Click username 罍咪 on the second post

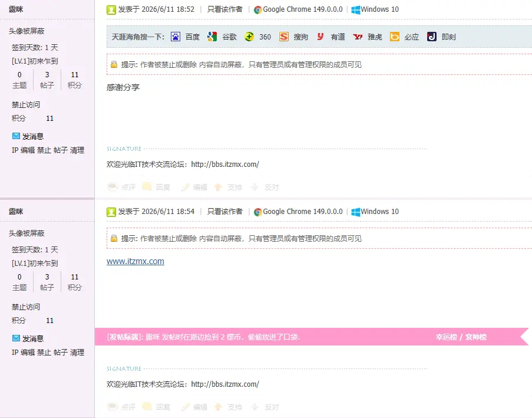(x=16, y=211)
